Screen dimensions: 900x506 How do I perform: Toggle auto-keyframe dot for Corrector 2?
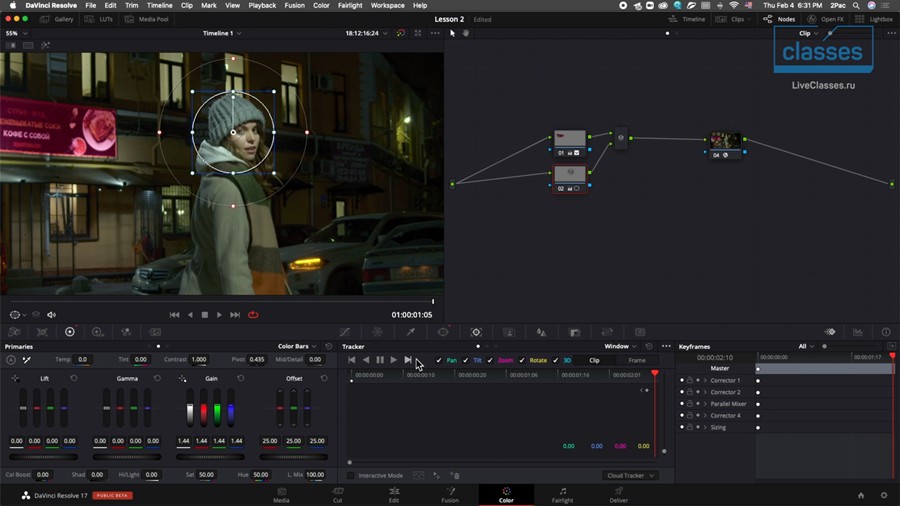698,392
